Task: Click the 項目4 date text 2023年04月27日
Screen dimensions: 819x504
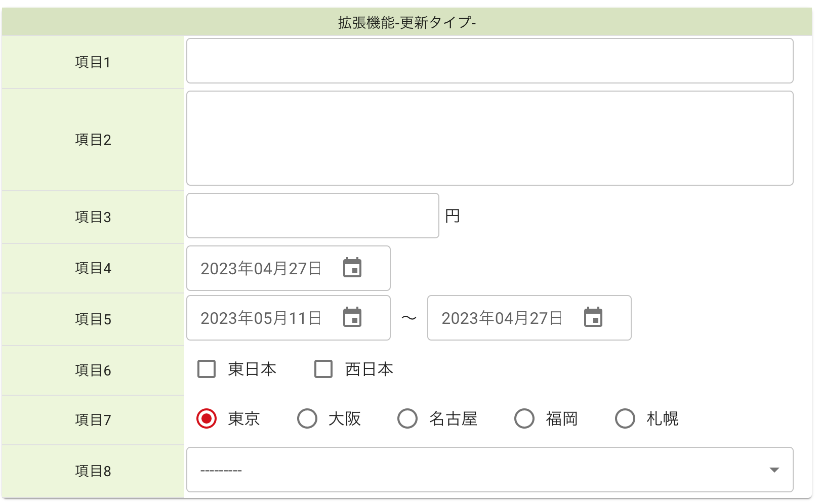Action: point(261,269)
